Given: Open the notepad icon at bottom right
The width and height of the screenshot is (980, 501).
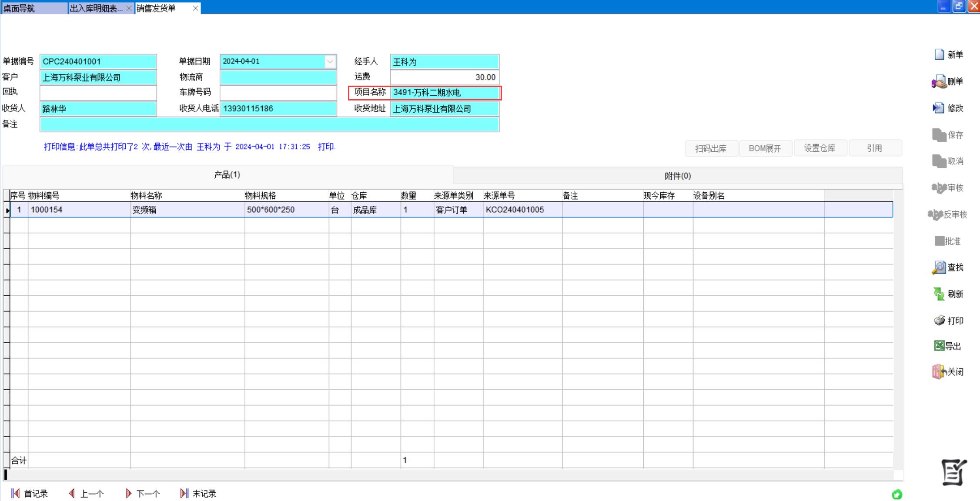Looking at the screenshot, I should click(x=954, y=472).
